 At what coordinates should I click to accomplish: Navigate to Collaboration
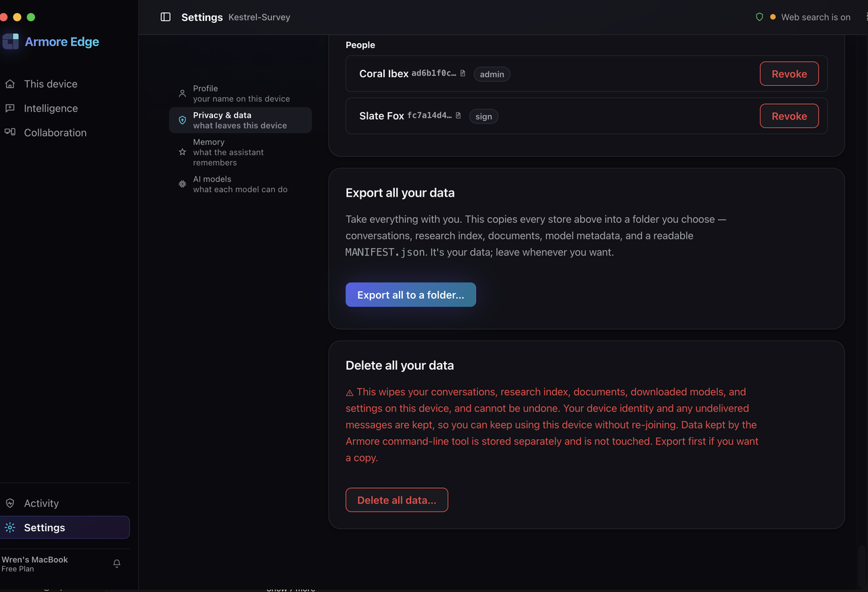click(x=65, y=132)
